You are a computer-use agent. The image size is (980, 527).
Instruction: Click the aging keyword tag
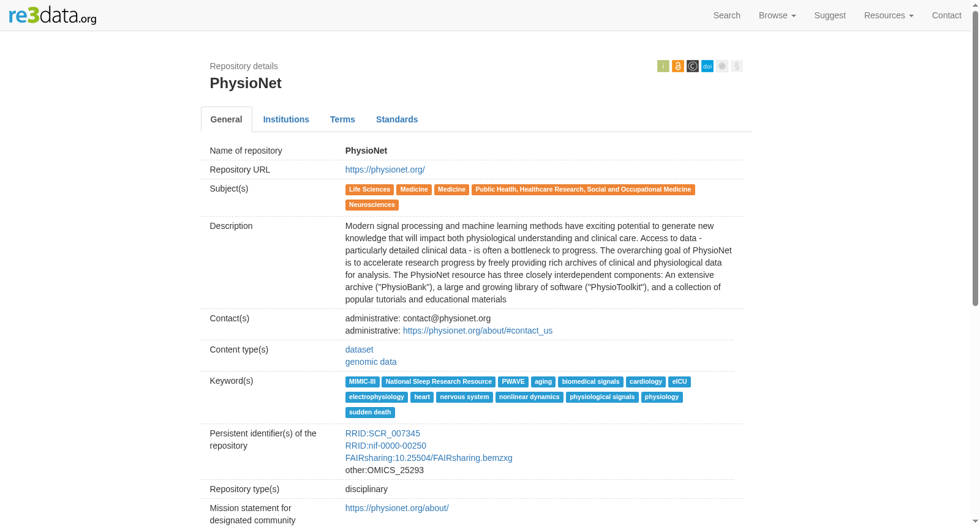543,382
